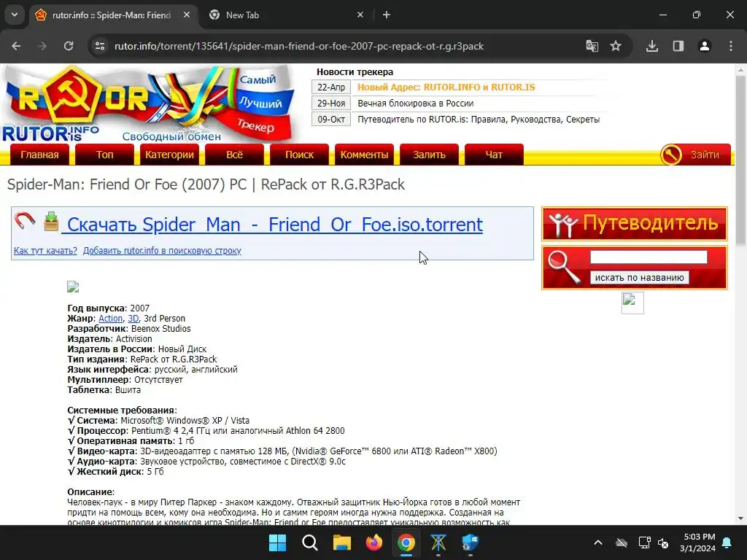The width and height of the screenshot is (747, 560).
Task: Open site information icon in address bar
Action: 100,46
